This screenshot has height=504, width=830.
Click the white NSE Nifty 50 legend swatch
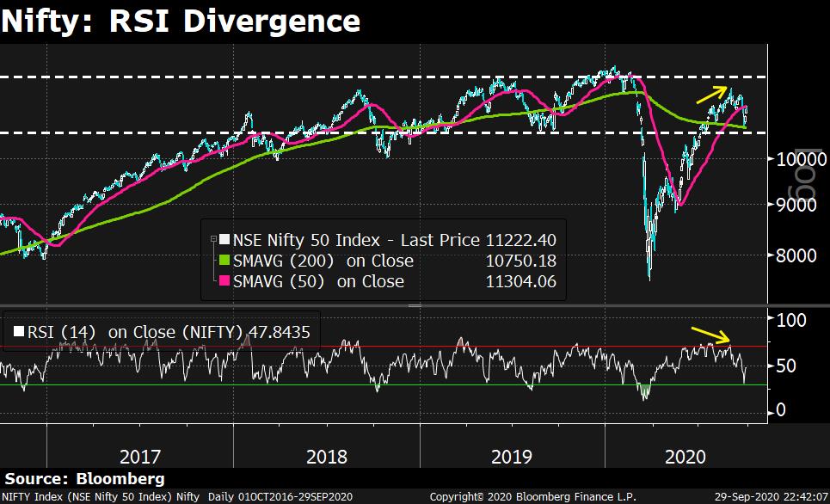(223, 241)
